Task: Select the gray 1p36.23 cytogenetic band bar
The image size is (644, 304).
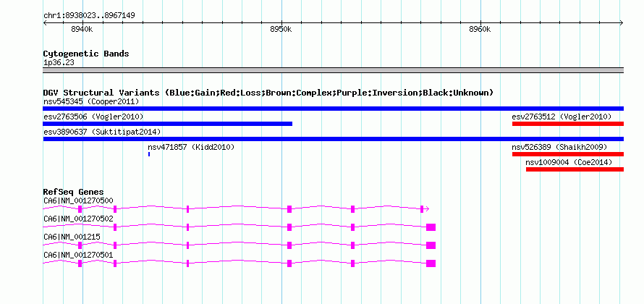Action: (x=333, y=70)
